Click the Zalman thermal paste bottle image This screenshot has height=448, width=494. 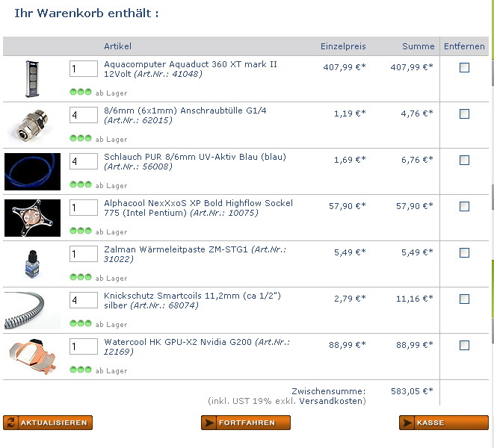(x=32, y=264)
